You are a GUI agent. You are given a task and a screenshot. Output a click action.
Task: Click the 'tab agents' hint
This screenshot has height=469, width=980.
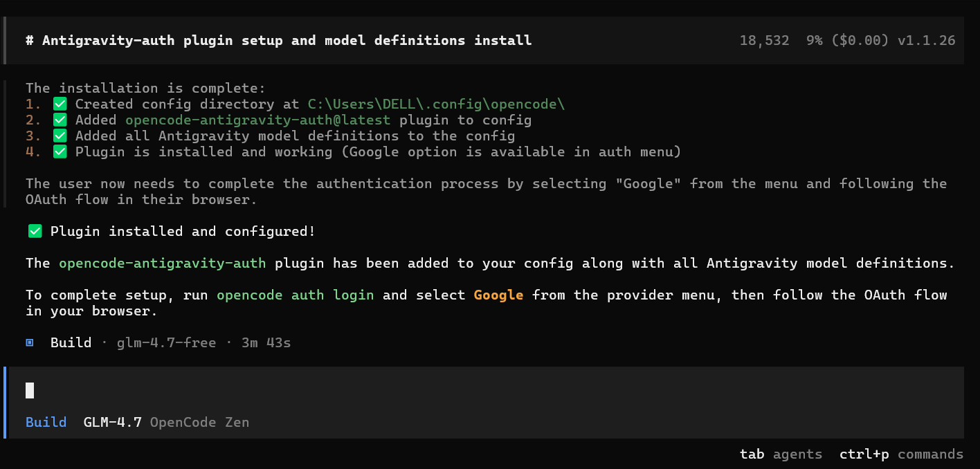click(781, 454)
